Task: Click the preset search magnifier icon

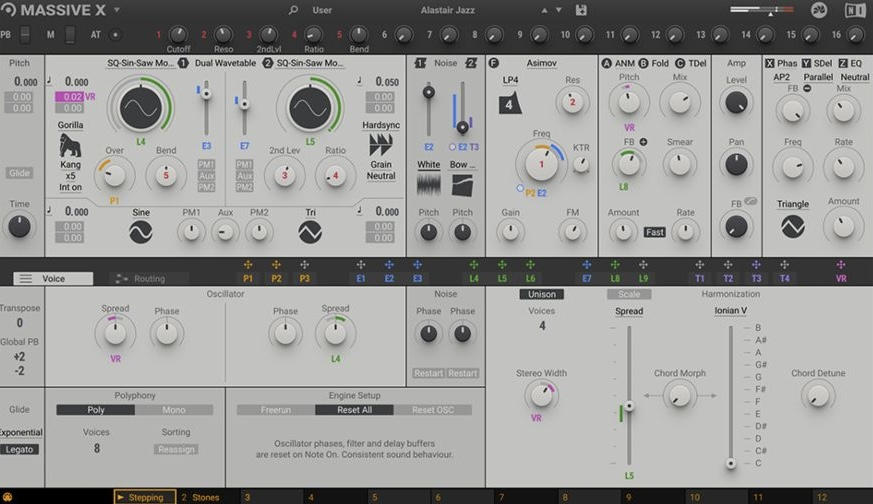Action: point(293,10)
